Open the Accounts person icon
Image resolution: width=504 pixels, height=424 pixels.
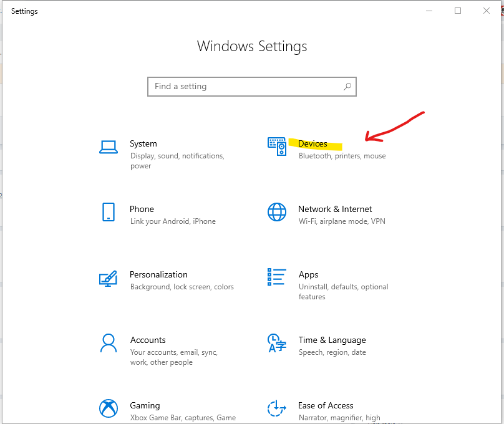[109, 343]
